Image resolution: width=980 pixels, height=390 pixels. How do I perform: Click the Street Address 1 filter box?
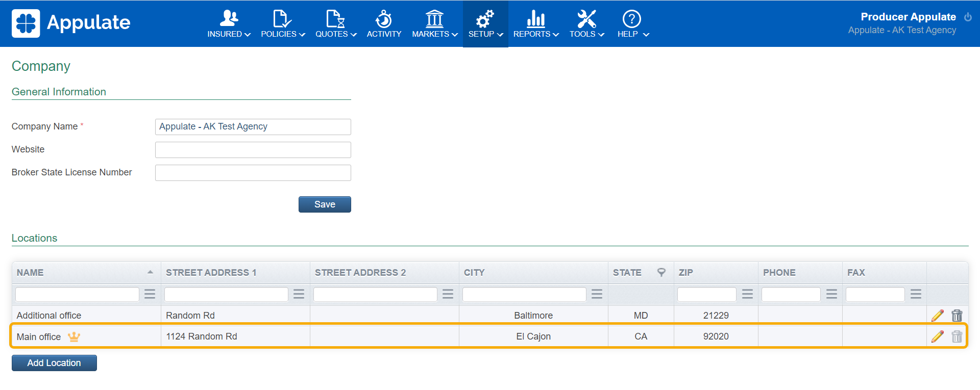(226, 294)
